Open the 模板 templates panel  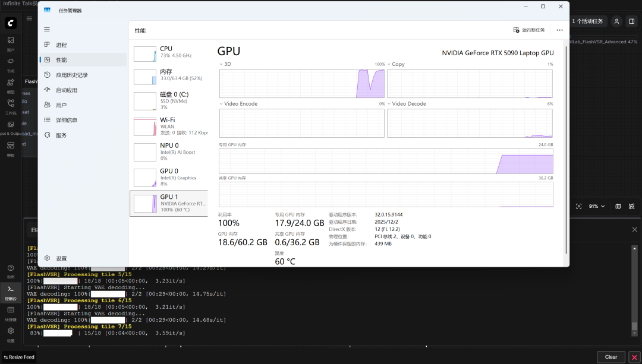(x=11, y=148)
